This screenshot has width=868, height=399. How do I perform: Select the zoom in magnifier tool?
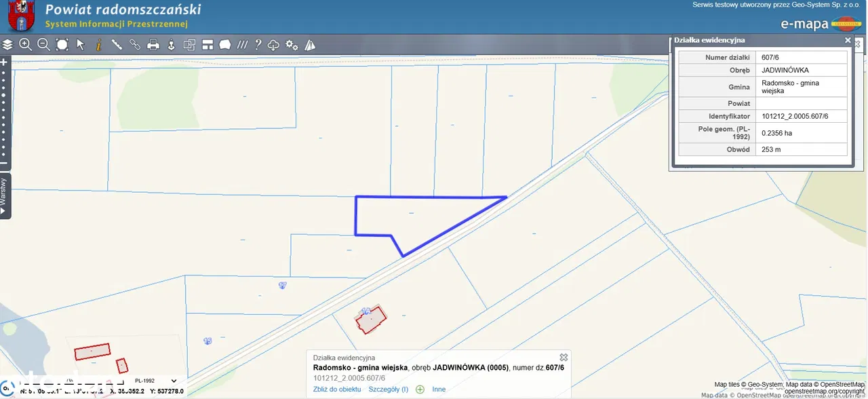tap(26, 45)
